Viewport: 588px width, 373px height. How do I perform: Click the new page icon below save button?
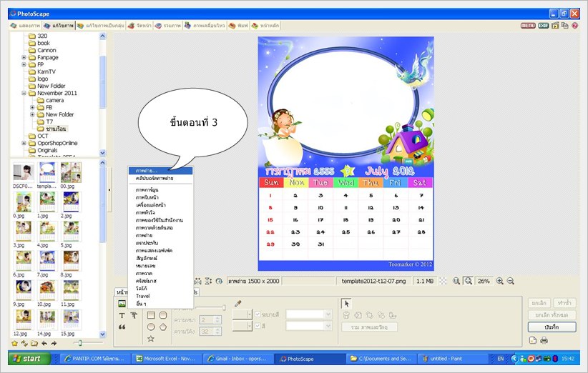tap(532, 340)
